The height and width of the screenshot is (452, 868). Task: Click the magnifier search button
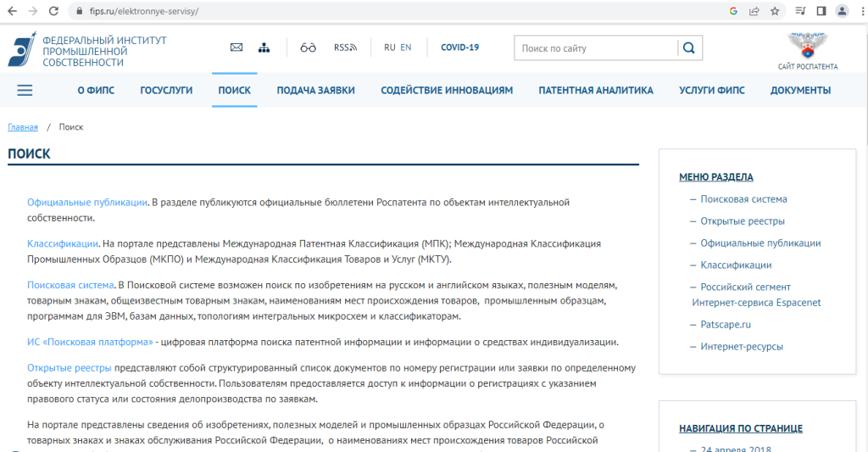pos(689,48)
